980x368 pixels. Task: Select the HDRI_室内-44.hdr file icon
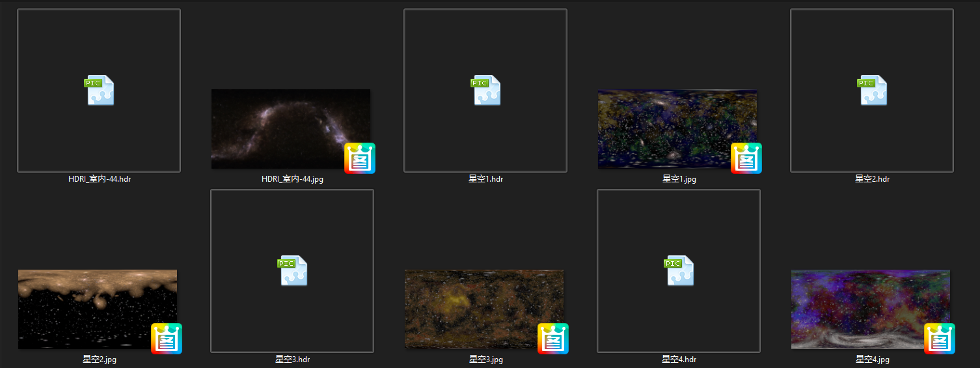[99, 90]
